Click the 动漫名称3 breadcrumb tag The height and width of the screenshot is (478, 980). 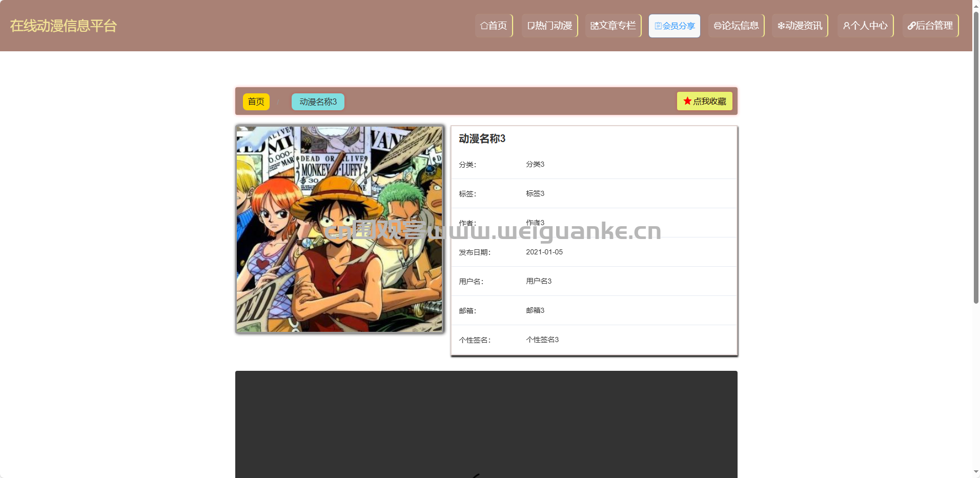(318, 102)
